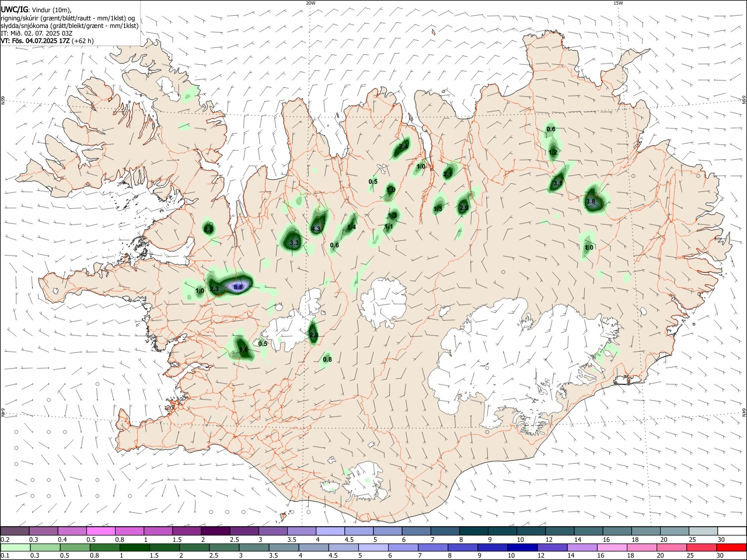747x560 pixels.
Task: Click the 15W longitude label
Action: [x=618, y=3]
